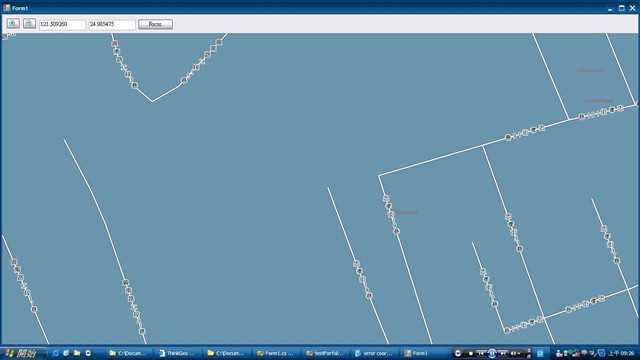Switch to the Form1.cs taskbar item
640x360 pixels.
pos(276,353)
